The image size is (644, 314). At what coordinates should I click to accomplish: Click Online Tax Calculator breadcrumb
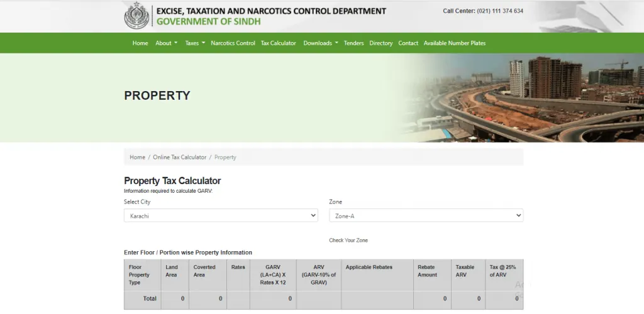tap(179, 157)
